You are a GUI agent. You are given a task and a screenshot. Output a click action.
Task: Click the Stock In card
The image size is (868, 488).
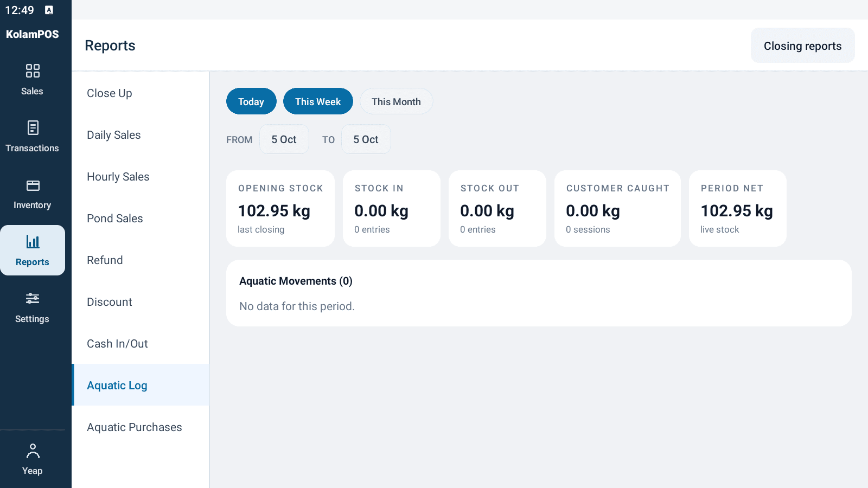[x=392, y=208]
